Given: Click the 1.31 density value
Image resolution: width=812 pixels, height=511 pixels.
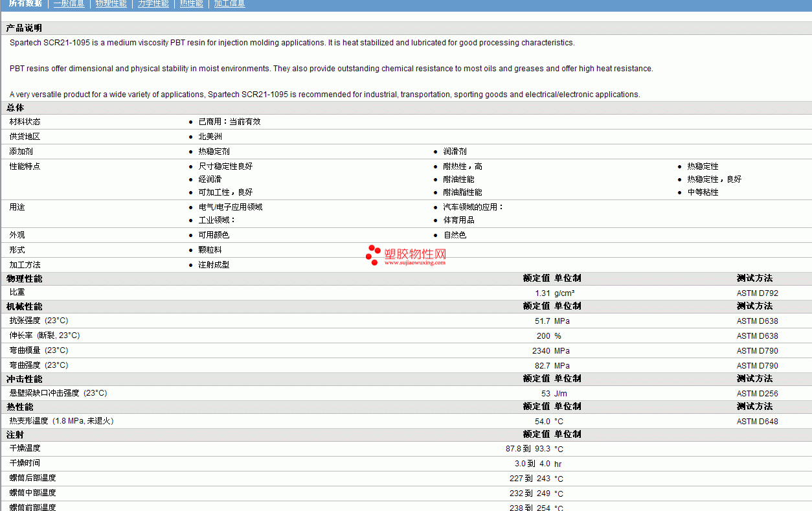Looking at the screenshot, I should click(543, 293).
